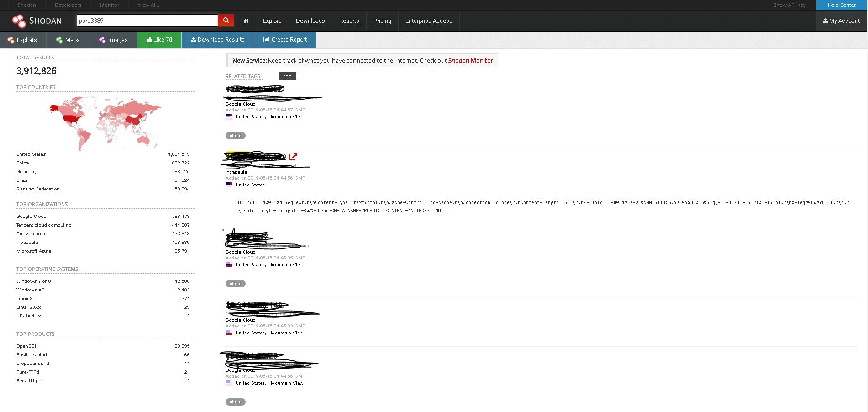
Task: Click the world map of top countries
Action: 105,122
